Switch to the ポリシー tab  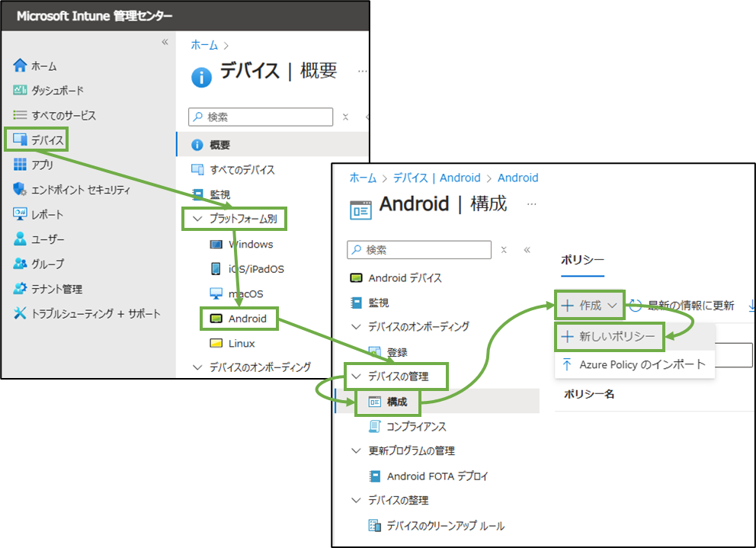582,260
